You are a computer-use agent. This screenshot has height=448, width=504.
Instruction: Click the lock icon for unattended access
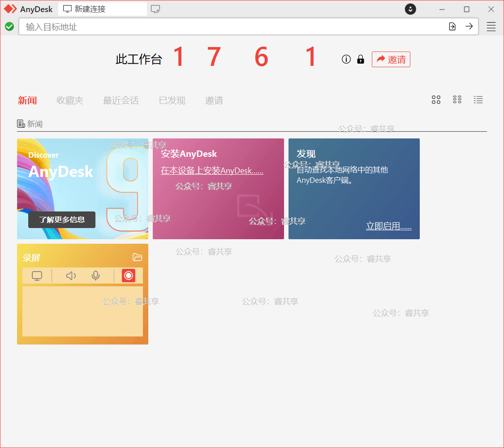click(361, 59)
